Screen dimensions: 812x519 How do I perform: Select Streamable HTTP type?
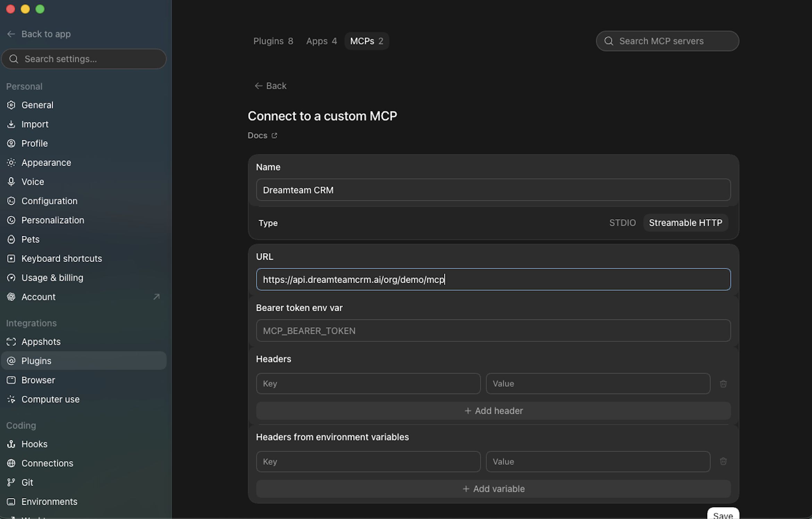click(686, 223)
